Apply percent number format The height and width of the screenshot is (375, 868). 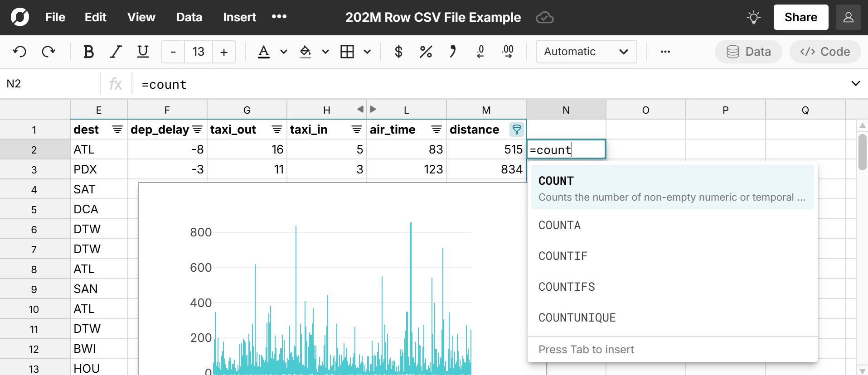[426, 52]
